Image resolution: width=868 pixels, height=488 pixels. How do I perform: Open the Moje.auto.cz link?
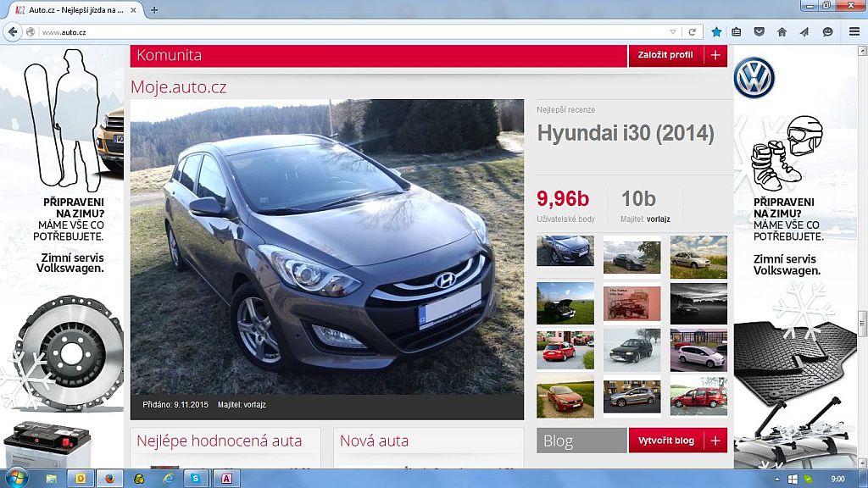(178, 87)
